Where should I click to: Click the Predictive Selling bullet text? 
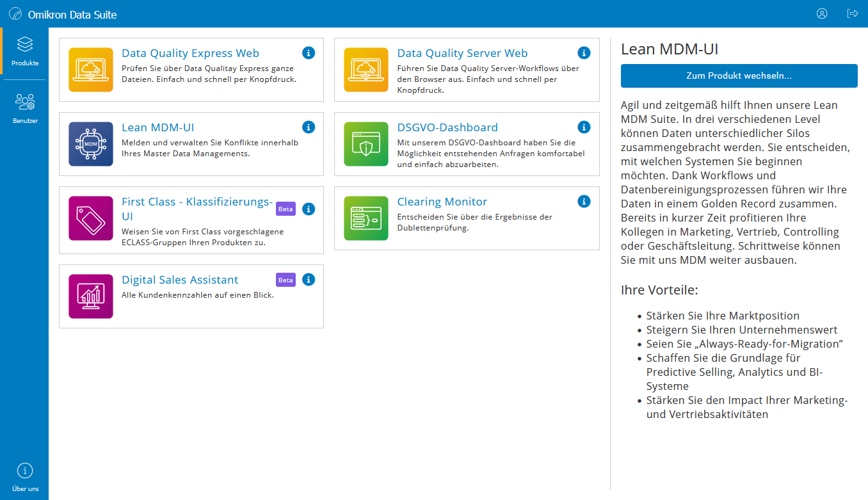click(734, 372)
